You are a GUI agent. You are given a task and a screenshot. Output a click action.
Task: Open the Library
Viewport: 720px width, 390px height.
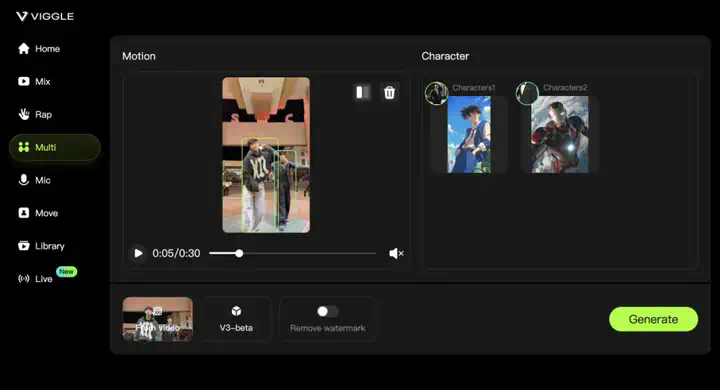tap(41, 246)
